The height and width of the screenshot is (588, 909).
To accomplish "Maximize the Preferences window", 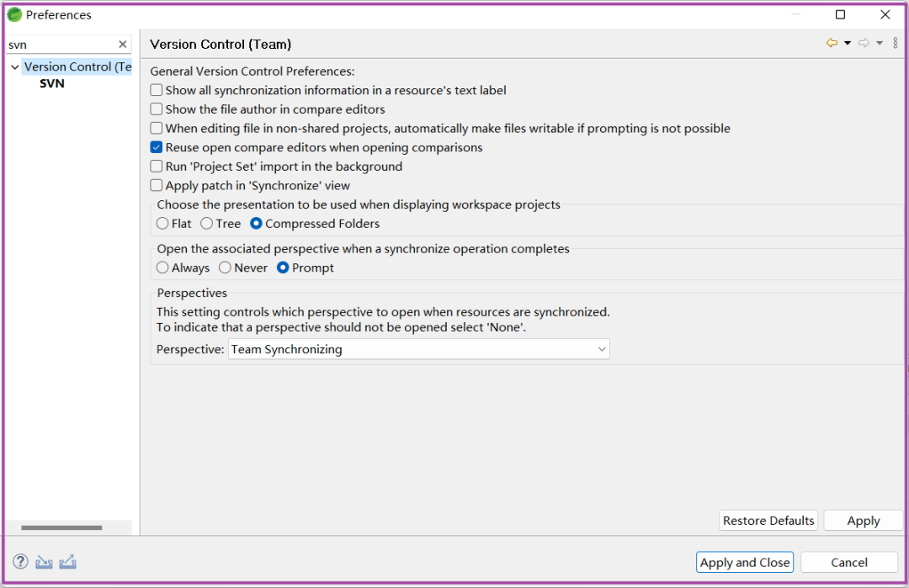I will 840,14.
